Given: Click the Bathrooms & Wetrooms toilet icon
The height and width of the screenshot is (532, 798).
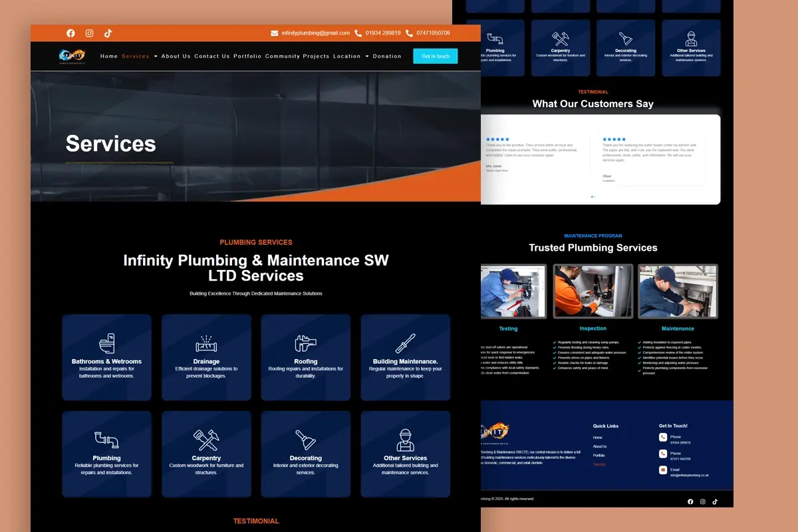Looking at the screenshot, I should point(106,344).
